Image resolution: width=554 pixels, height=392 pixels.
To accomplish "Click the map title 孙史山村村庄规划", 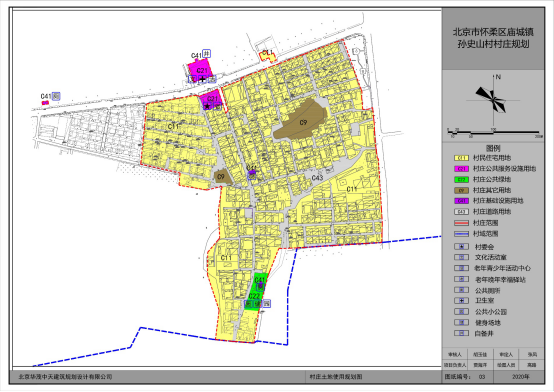I will click(x=493, y=45).
